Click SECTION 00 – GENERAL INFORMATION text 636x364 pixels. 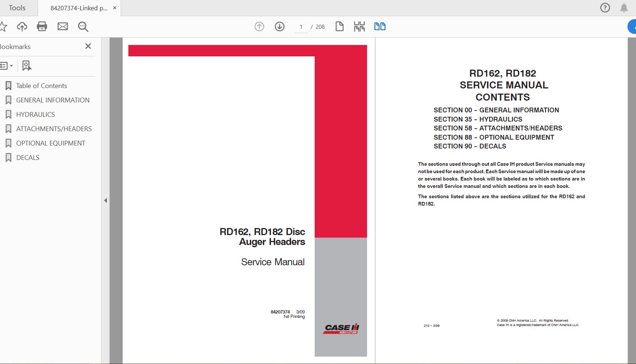(x=496, y=110)
